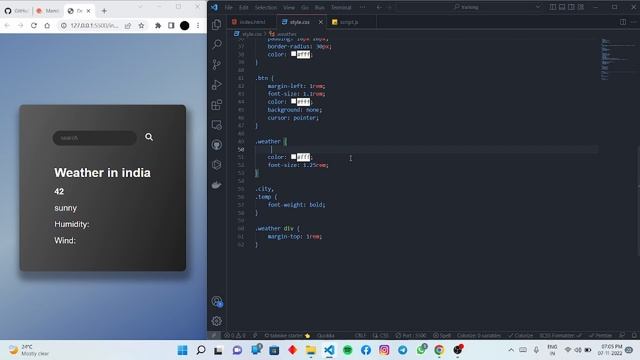Image resolution: width=640 pixels, height=360 pixels.
Task: Close the style.css editor tab
Action: pos(320,22)
